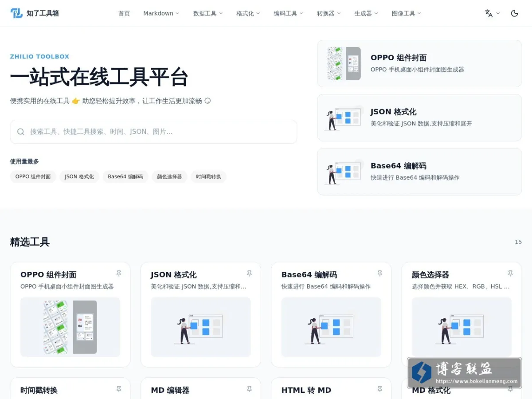Click the 颜色选择器 featured card title
The width and height of the screenshot is (532, 399).
pyautogui.click(x=430, y=275)
